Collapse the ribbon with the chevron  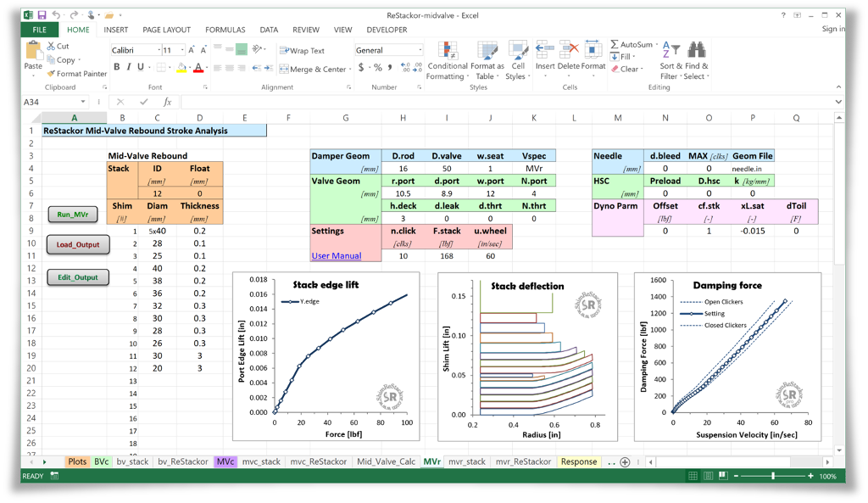pyautogui.click(x=838, y=87)
